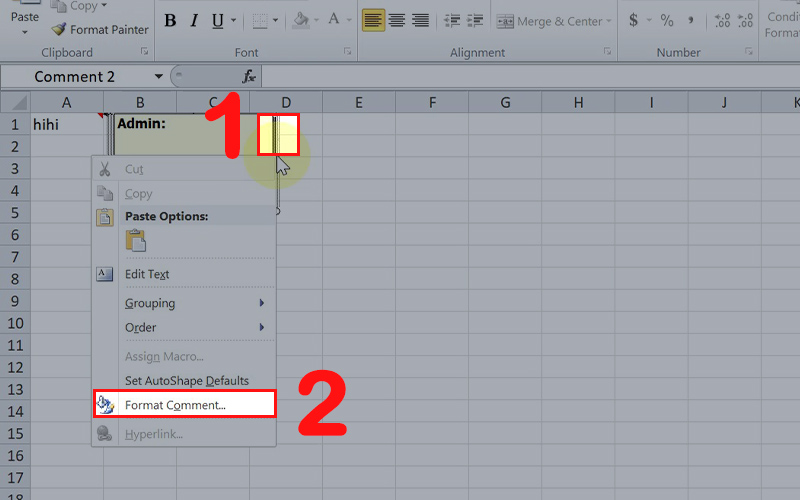Open Font group dialog launcher
800x500 pixels.
pos(347,52)
